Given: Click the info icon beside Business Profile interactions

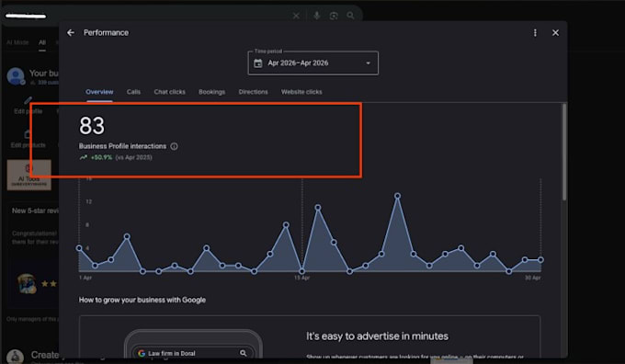Looking at the screenshot, I should [x=175, y=146].
